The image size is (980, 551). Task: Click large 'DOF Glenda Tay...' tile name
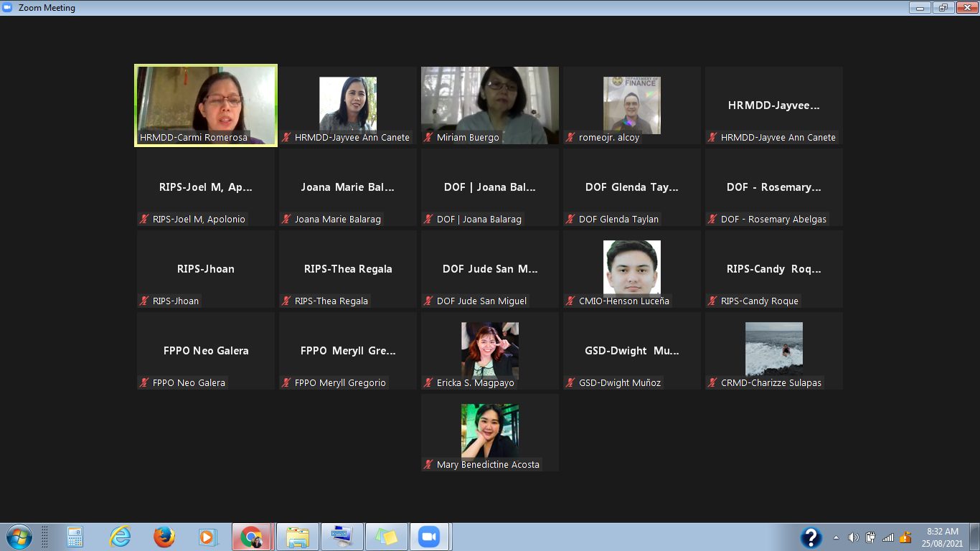[632, 187]
